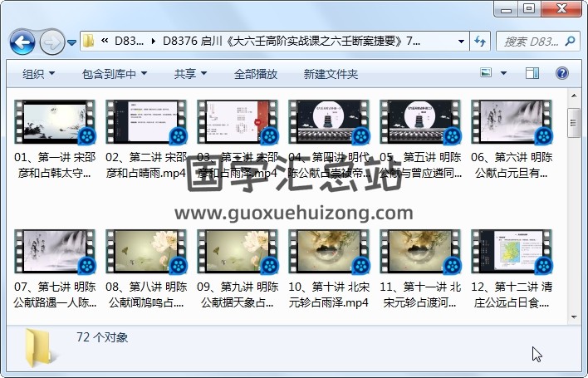Click file name 07、第七讲 明陈公献路遇一人陈...
This screenshot has height=378, width=588.
[x=55, y=295]
